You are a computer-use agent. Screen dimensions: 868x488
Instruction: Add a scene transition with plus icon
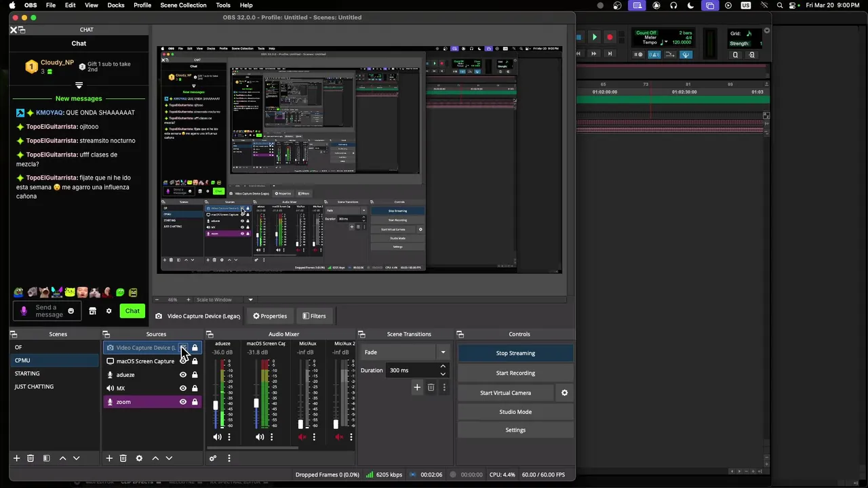[x=417, y=387]
